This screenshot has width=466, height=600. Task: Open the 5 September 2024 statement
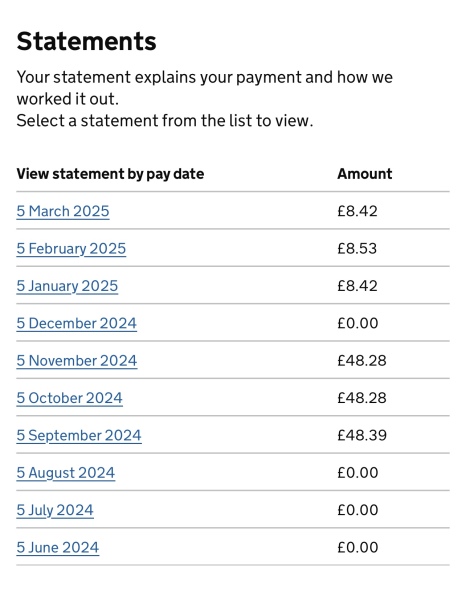point(79,436)
